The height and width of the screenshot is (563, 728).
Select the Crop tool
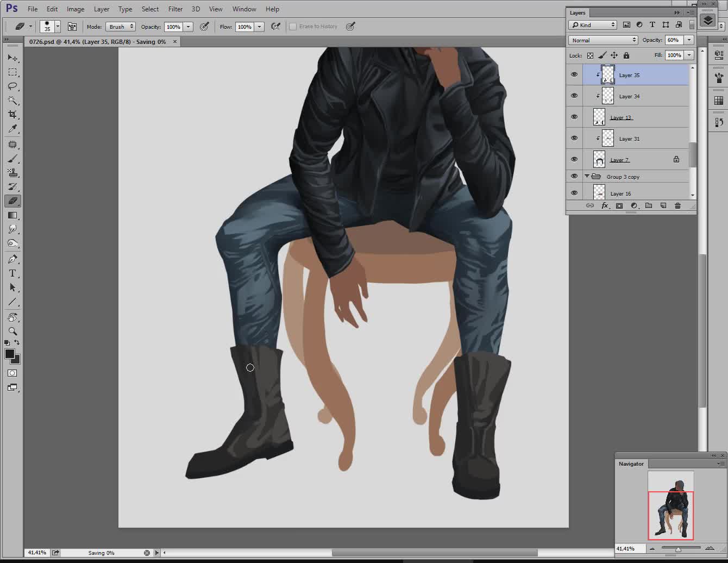click(12, 115)
